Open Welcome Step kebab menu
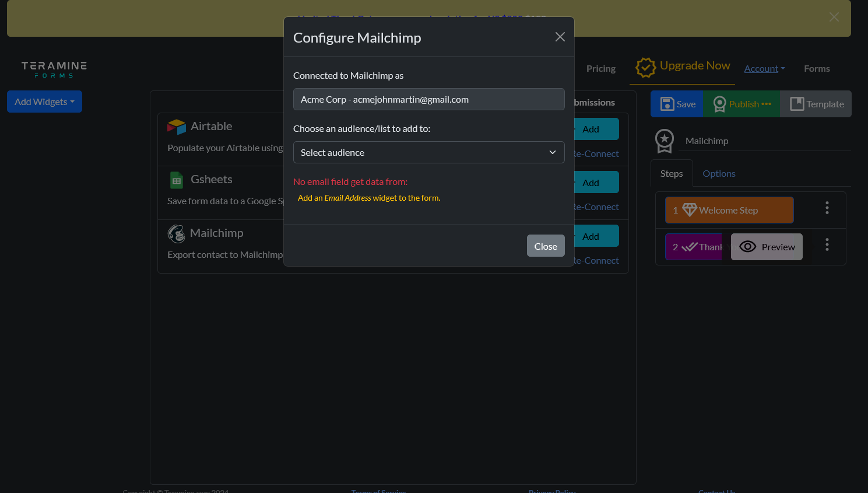The height and width of the screenshot is (493, 868). point(827,208)
